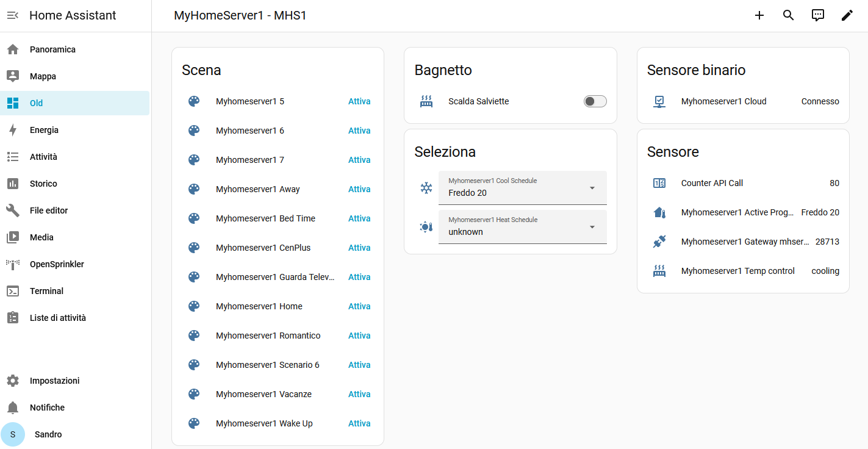This screenshot has height=449, width=868.
Task: Click the counter icon for Counter API Call
Action: pyautogui.click(x=659, y=183)
